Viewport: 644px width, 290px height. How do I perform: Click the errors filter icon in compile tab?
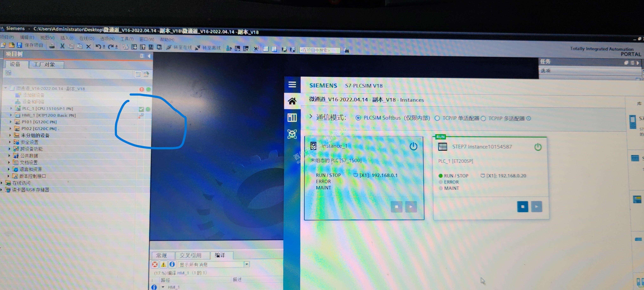click(155, 264)
